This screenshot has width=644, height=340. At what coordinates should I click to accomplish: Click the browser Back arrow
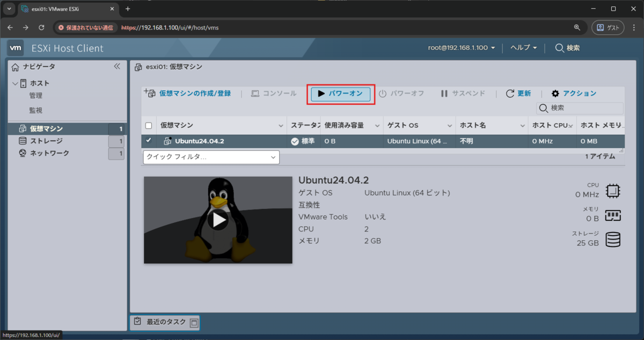(x=11, y=27)
